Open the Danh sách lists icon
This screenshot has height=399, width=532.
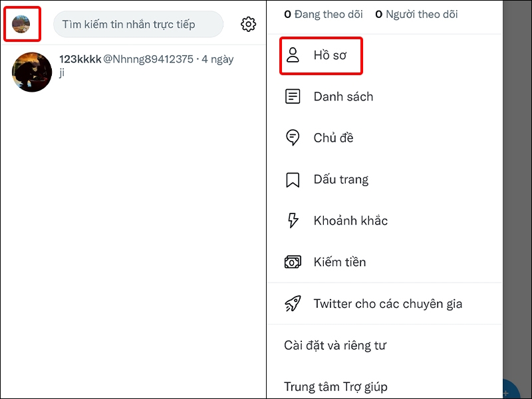(293, 96)
